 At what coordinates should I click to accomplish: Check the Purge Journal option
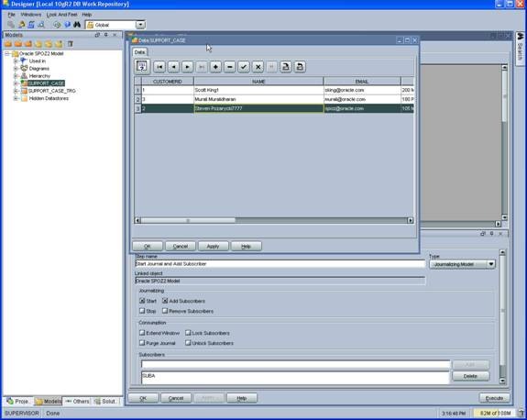tap(142, 343)
